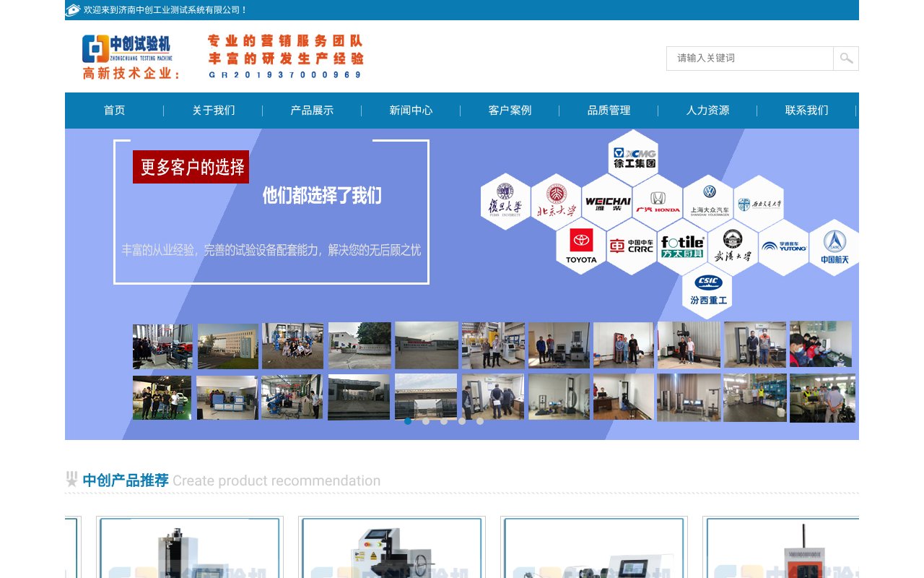The image size is (924, 578).
Task: Select the last carousel pagination dot
Action: point(480,420)
